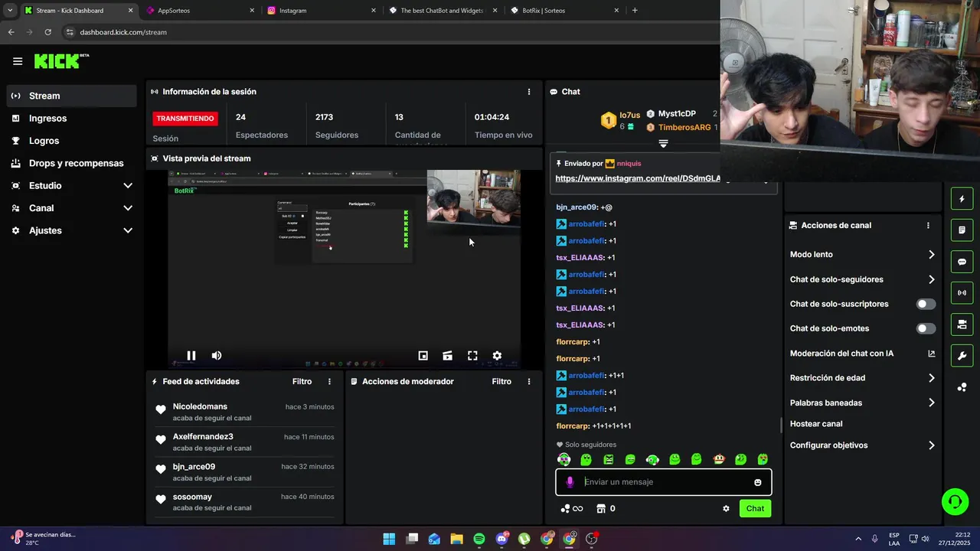Screen dimensions: 980x551
Task: Click the Kick logo
Action: coord(60,61)
